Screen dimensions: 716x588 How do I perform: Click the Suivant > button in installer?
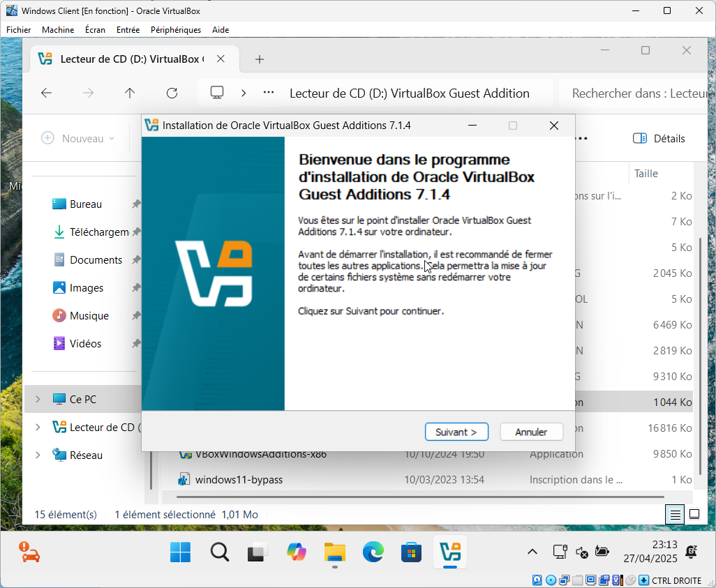point(456,432)
